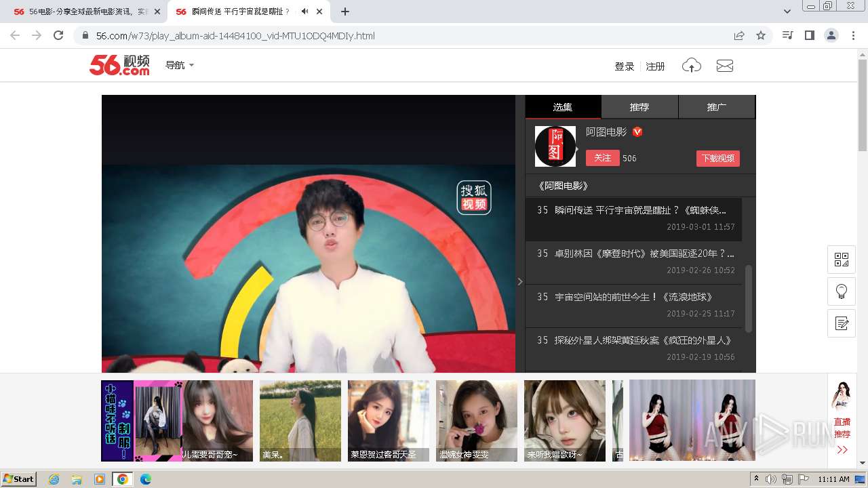Click the 56.com video logo
This screenshot has height=488, width=868.
(119, 65)
